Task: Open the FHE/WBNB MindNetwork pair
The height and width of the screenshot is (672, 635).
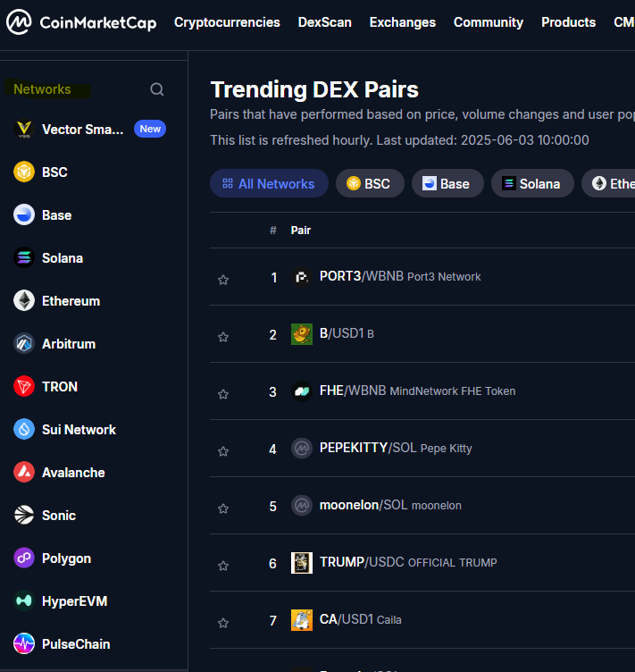Action: tap(417, 391)
